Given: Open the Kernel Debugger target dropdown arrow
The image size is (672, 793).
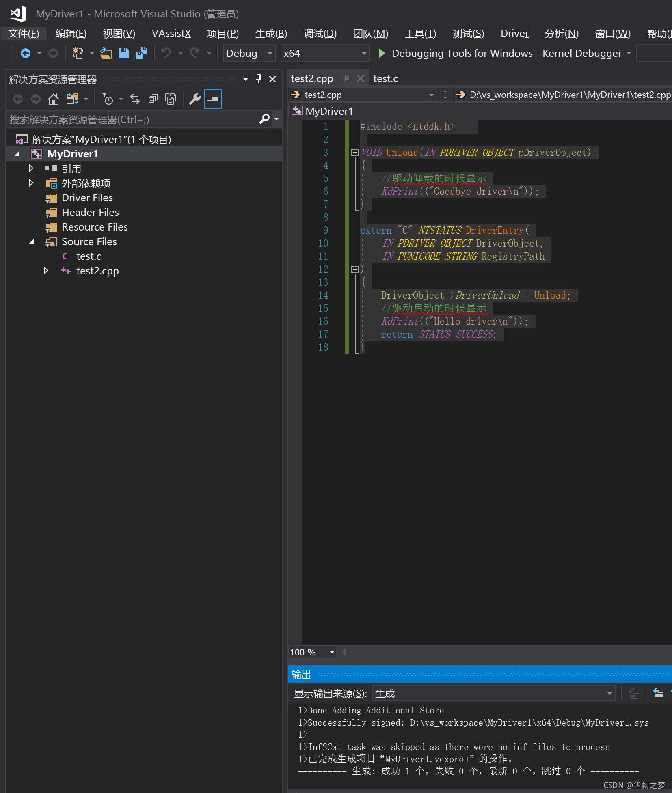Looking at the screenshot, I should (629, 53).
